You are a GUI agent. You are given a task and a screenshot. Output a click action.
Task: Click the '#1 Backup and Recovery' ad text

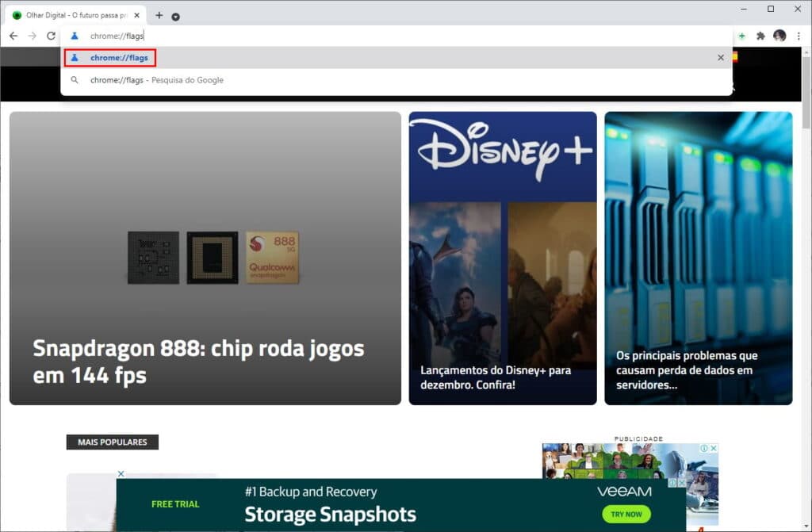(x=311, y=492)
